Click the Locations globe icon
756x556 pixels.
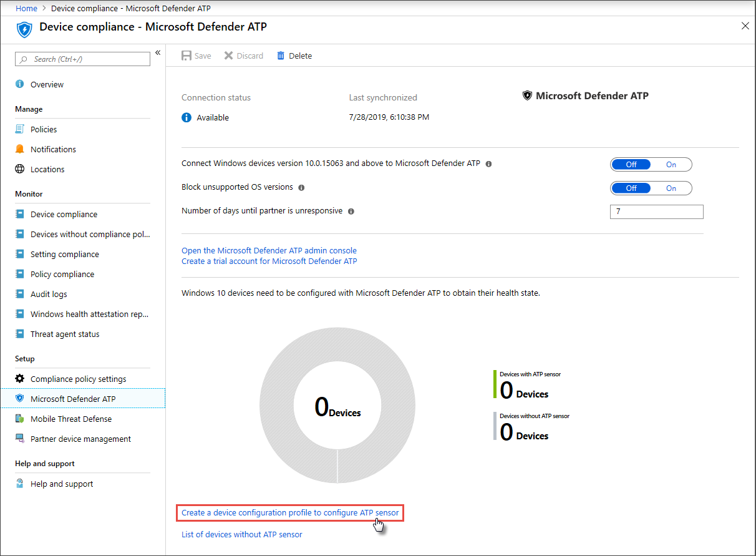pos(20,169)
